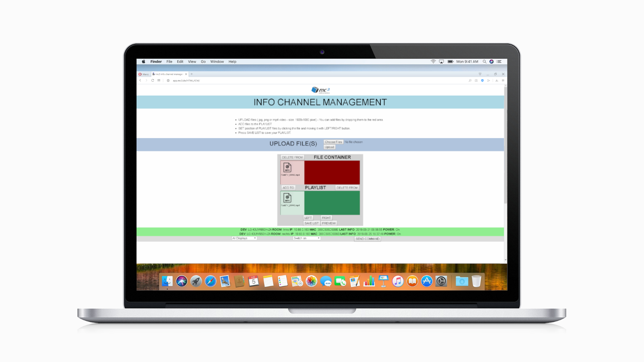Viewport: 644px width, 362px height.
Task: Open Opera speed dial grid icon
Action: (159, 80)
